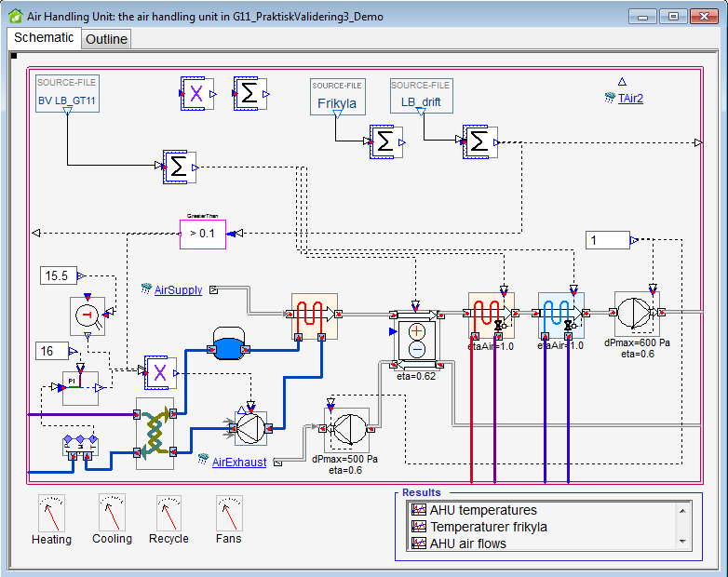728x577 pixels.
Task: Select the heat exchanger eta=0.62 component
Action: 417,341
